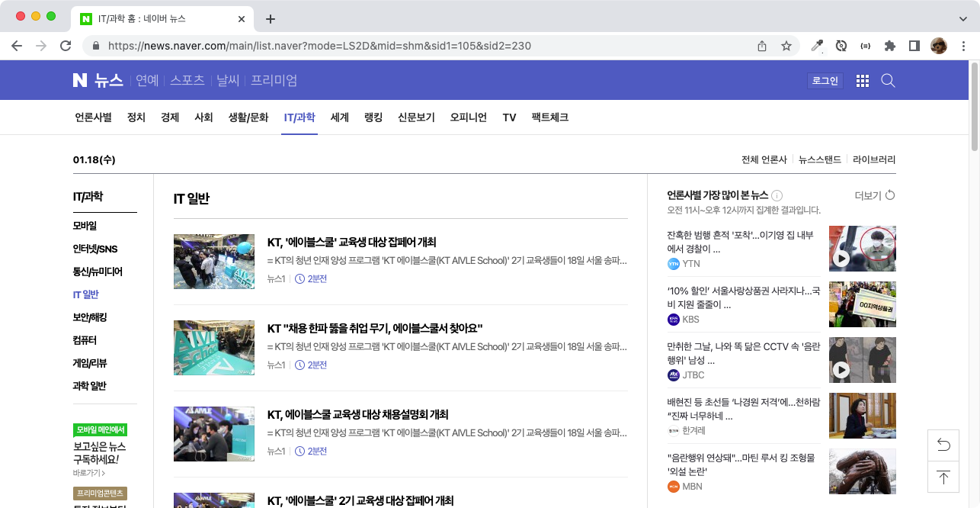Open the 언론사별 tab

pyautogui.click(x=93, y=117)
